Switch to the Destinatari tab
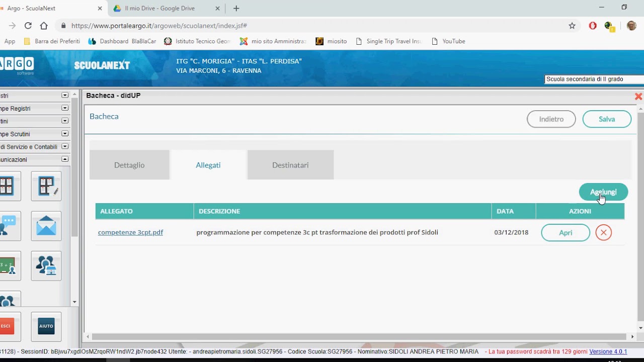 (x=290, y=165)
